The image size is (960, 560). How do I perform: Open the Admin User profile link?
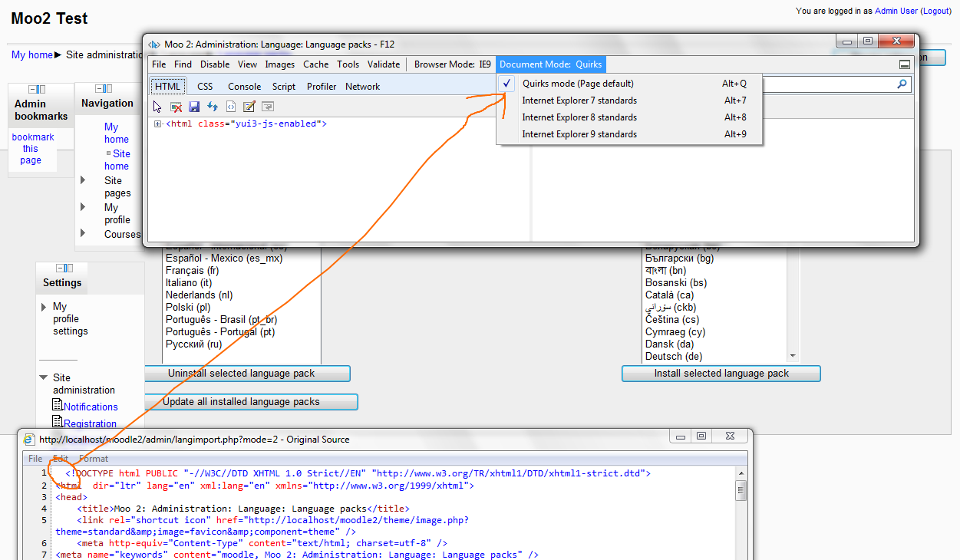pos(896,11)
